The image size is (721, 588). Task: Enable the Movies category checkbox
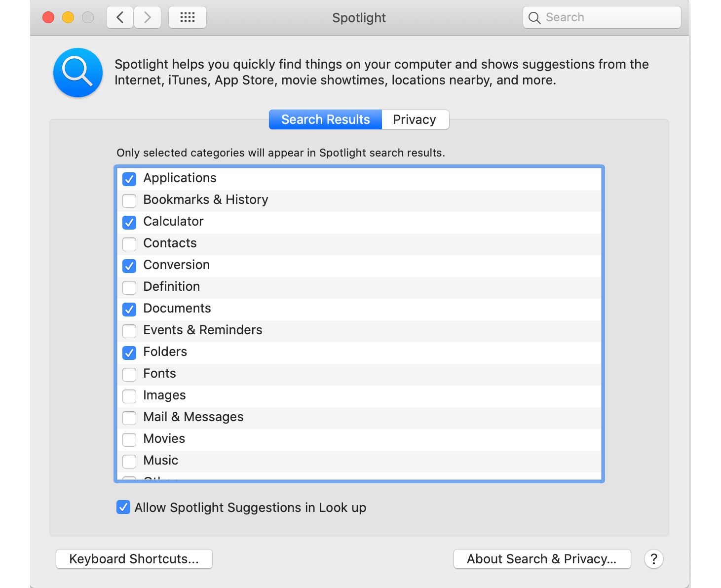point(129,439)
